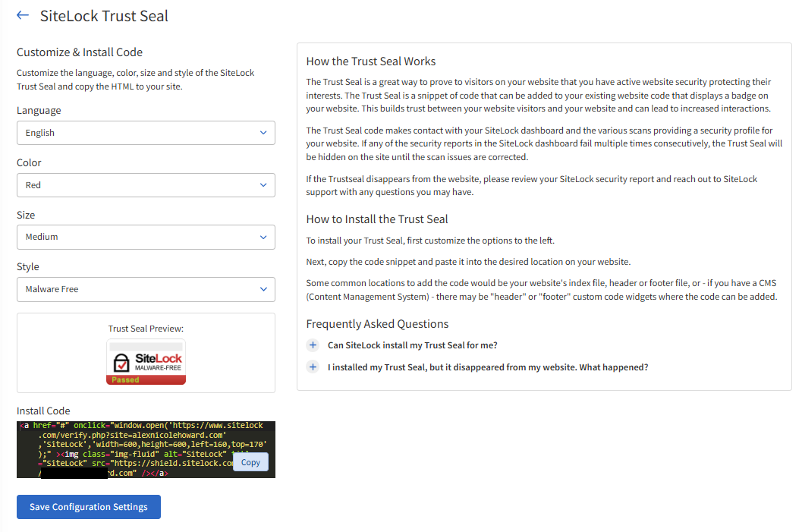Click the back arrow icon
The height and width of the screenshot is (532, 802).
pyautogui.click(x=23, y=15)
